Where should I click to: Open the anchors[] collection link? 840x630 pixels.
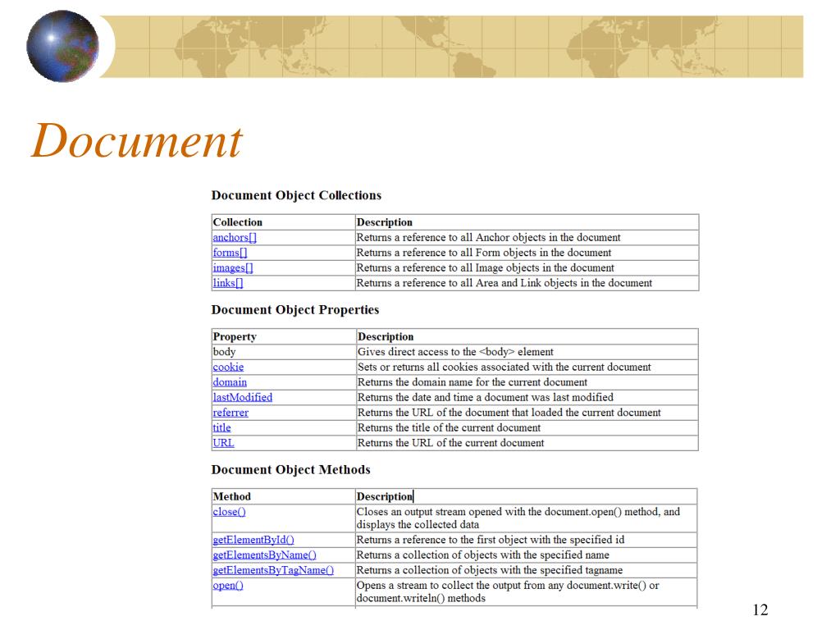pyautogui.click(x=235, y=237)
